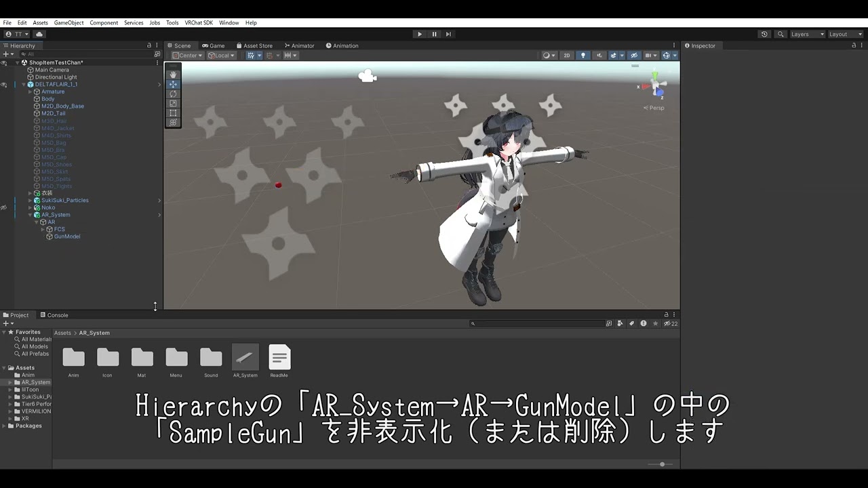Switch to the Animator tab
The width and height of the screenshot is (868, 488).
[x=299, y=45]
